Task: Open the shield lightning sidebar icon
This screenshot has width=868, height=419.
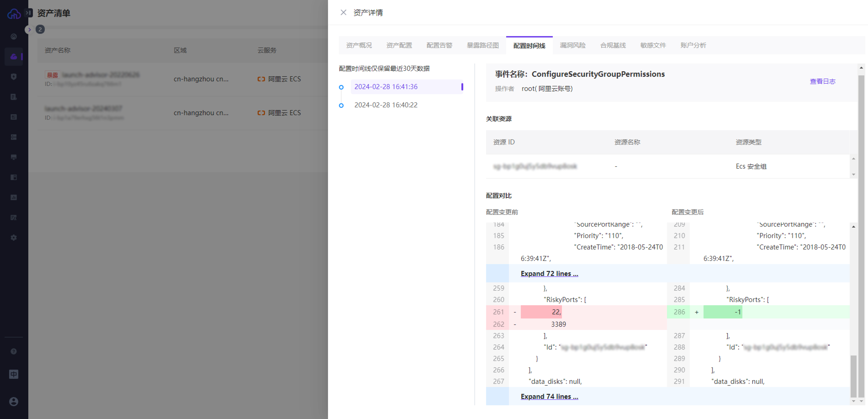Action: [13, 77]
